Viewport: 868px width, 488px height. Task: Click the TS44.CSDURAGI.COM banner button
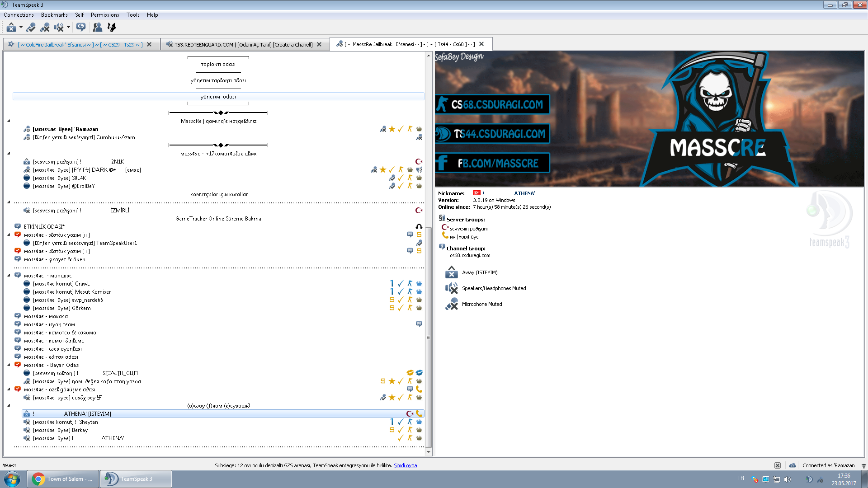pos(492,134)
